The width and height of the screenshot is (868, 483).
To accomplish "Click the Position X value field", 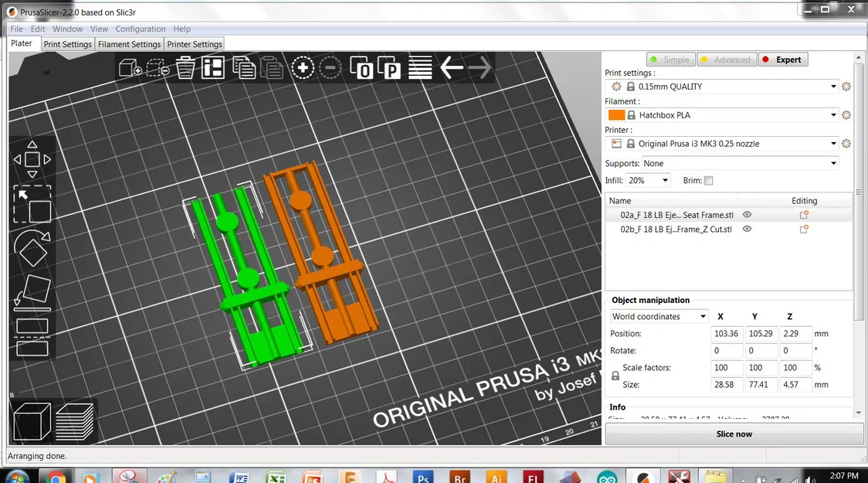I will tap(726, 333).
